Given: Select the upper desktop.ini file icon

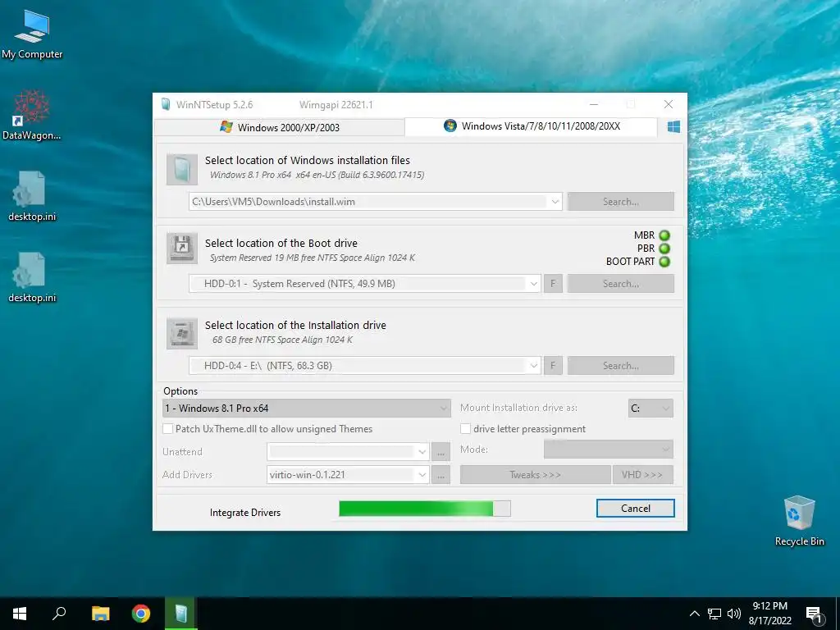Looking at the screenshot, I should click(32, 196).
